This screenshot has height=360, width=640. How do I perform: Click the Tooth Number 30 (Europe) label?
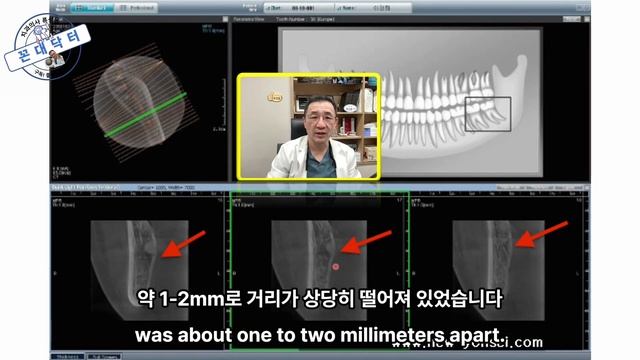[305, 19]
